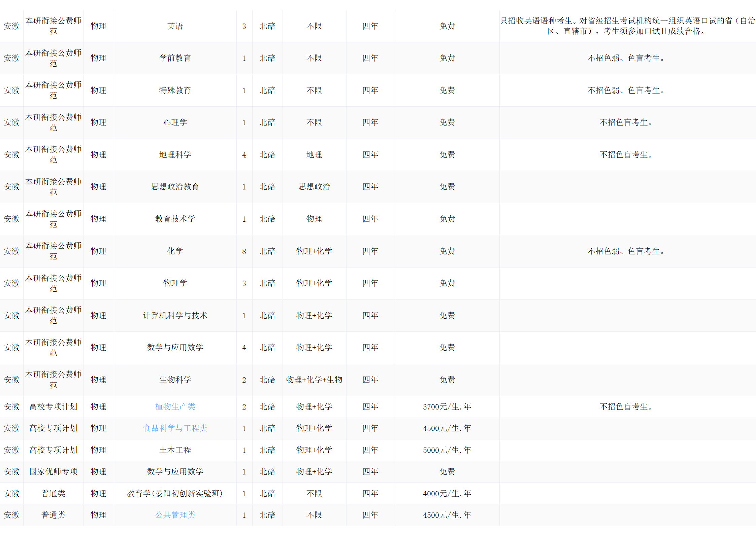
Task: Click the 教育学(晏阳初创新实验班) cell
Action: pyautogui.click(x=175, y=493)
